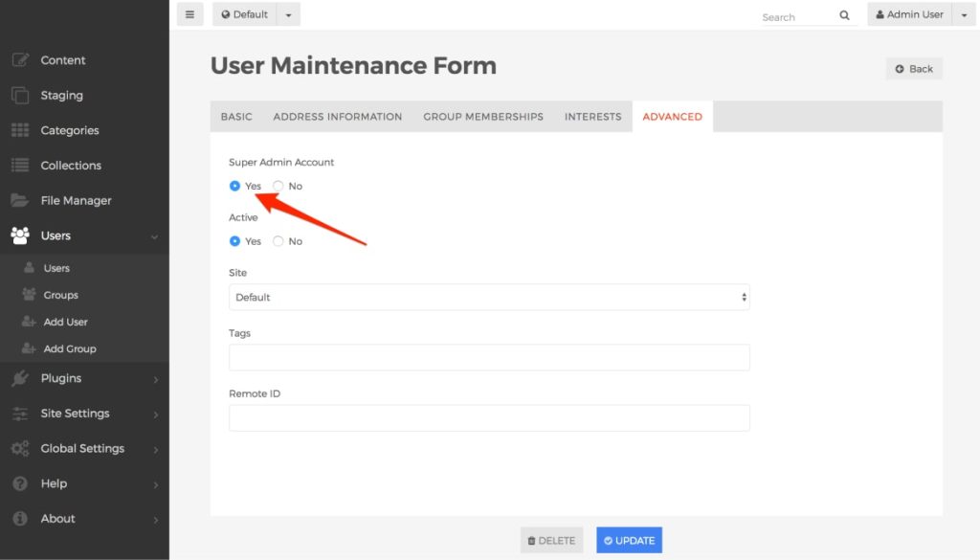Viewport: 980px width, 560px height.
Task: Click the Back button
Action: (913, 68)
